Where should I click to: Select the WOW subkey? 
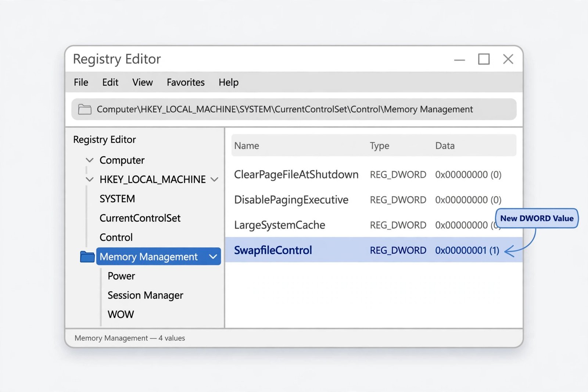click(121, 314)
